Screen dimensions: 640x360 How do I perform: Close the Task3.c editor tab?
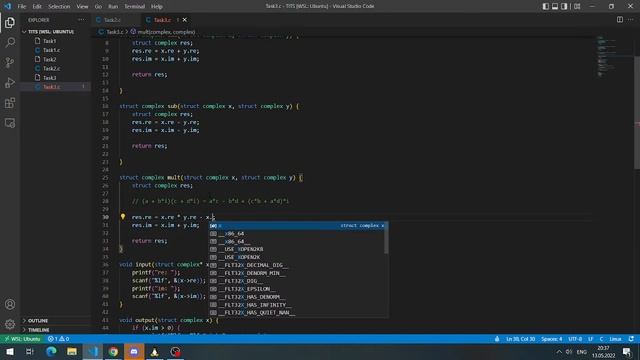click(x=184, y=20)
